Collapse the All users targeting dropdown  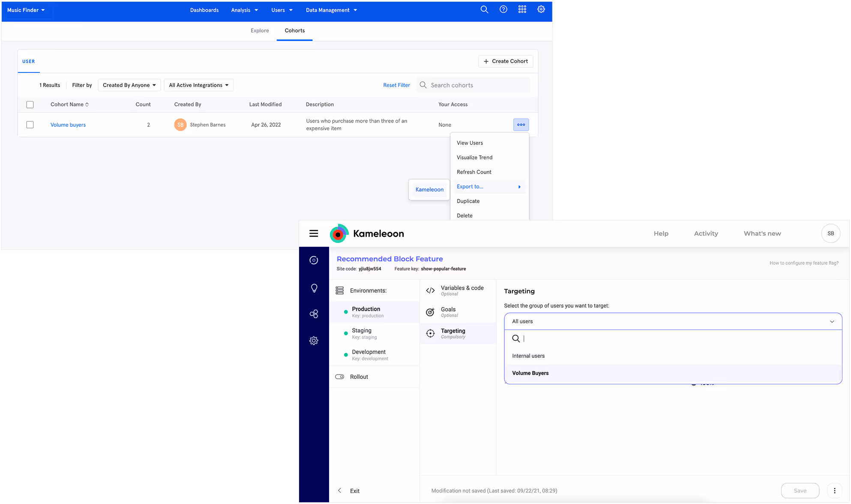point(832,321)
